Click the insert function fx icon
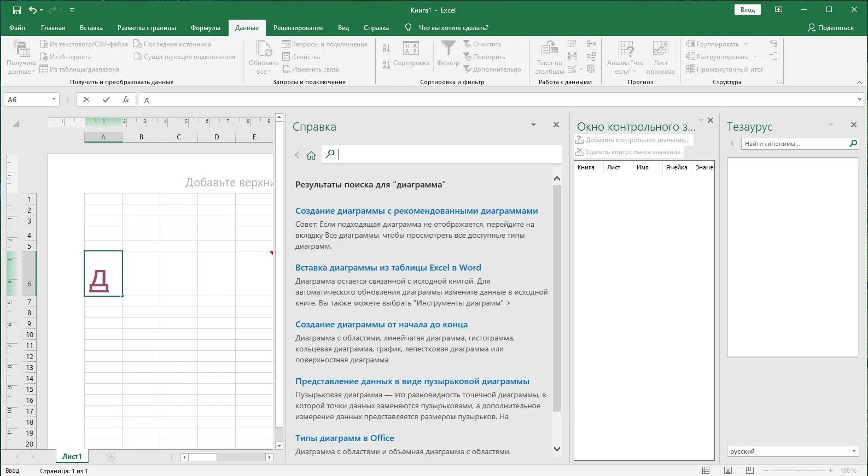Image resolution: width=868 pixels, height=476 pixels. pyautogui.click(x=126, y=99)
